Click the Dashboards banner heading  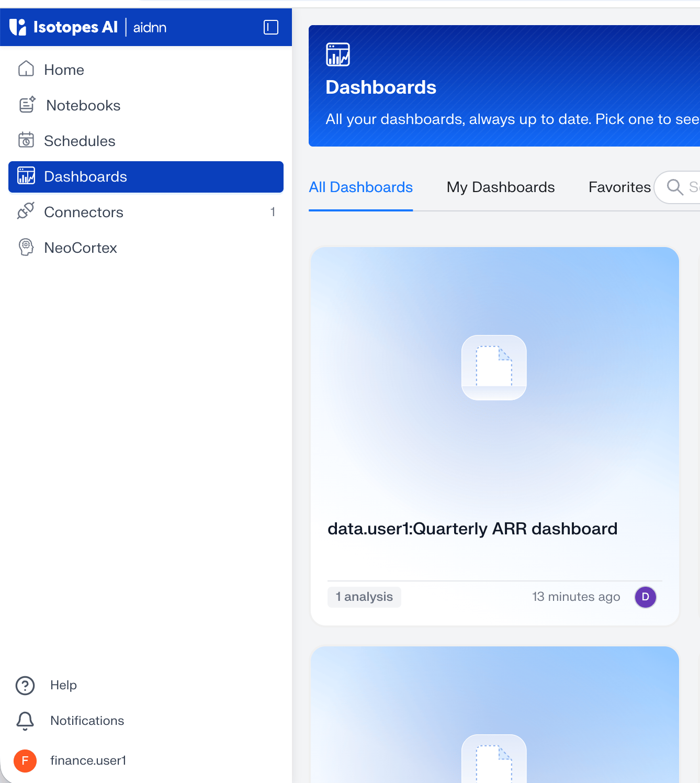[381, 87]
